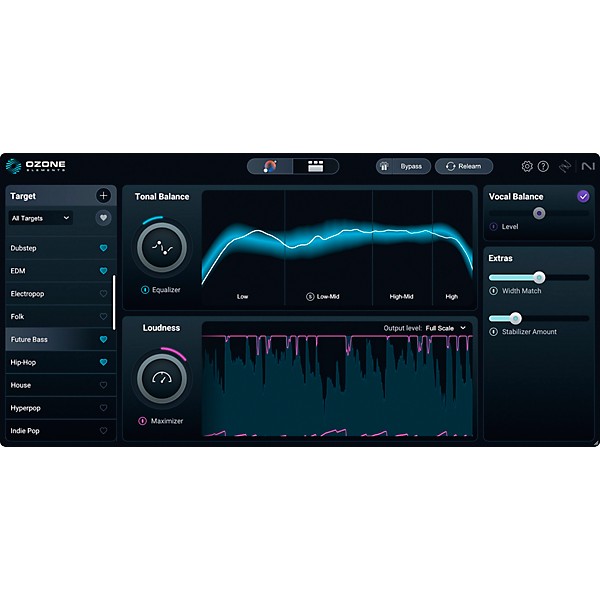
Task: Select the Electropop target
Action: tap(60, 294)
